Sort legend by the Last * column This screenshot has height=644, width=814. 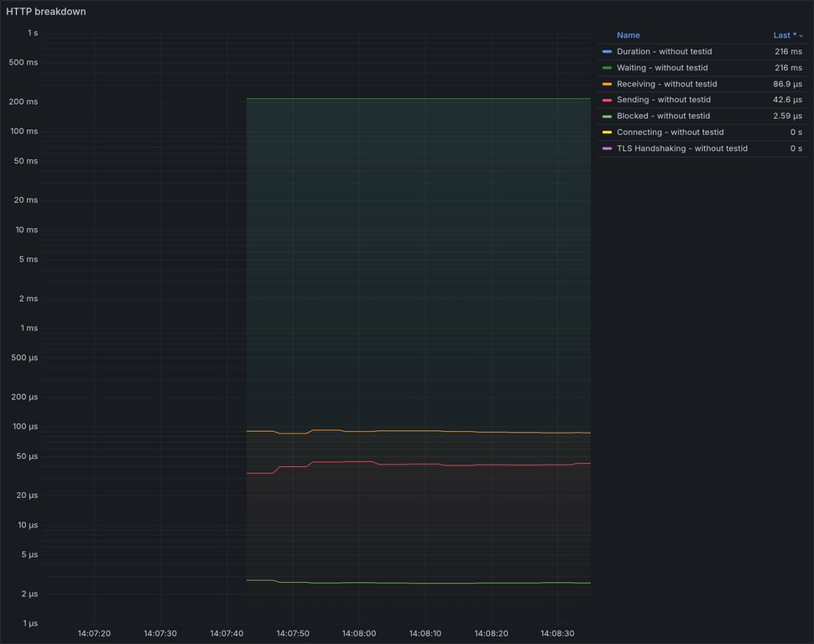point(785,35)
